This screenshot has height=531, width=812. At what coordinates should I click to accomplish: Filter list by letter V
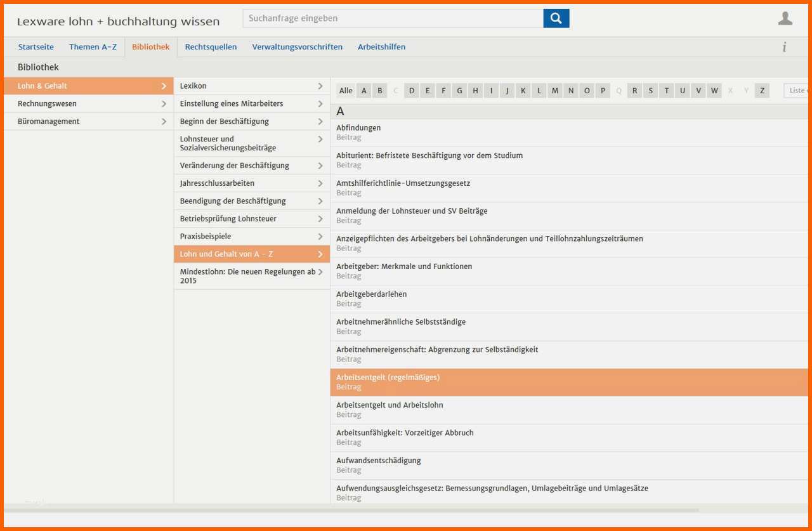tap(698, 91)
